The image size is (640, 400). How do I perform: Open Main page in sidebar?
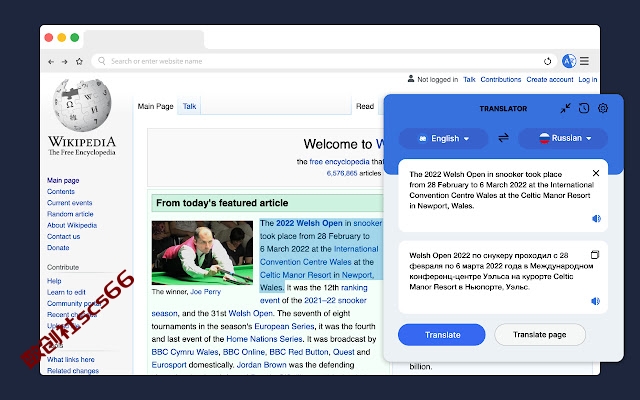pos(63,180)
